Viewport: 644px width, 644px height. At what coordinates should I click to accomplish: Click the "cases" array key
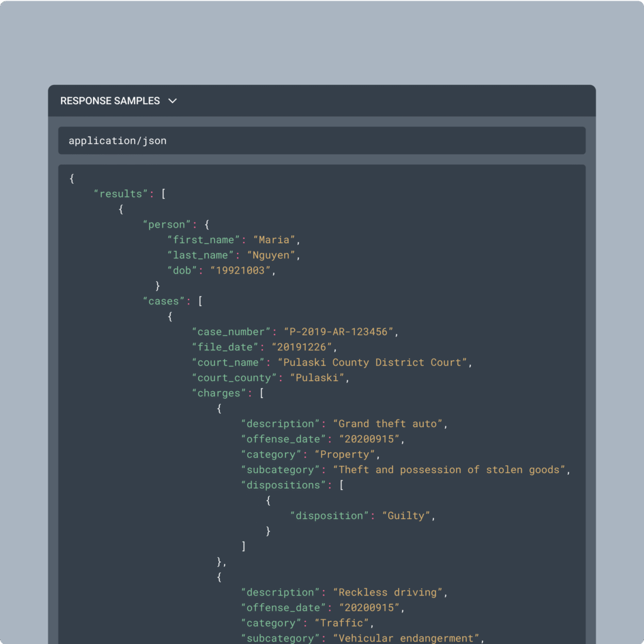point(164,301)
